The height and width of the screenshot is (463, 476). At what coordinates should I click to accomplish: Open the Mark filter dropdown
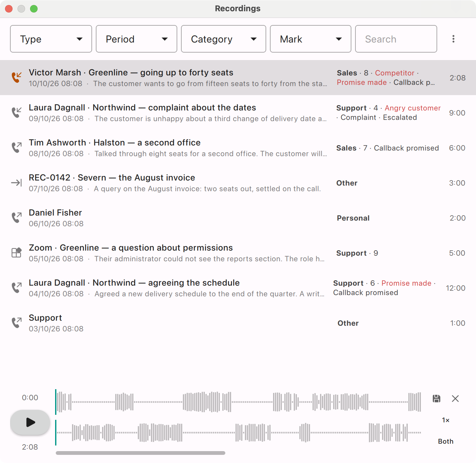[311, 39]
